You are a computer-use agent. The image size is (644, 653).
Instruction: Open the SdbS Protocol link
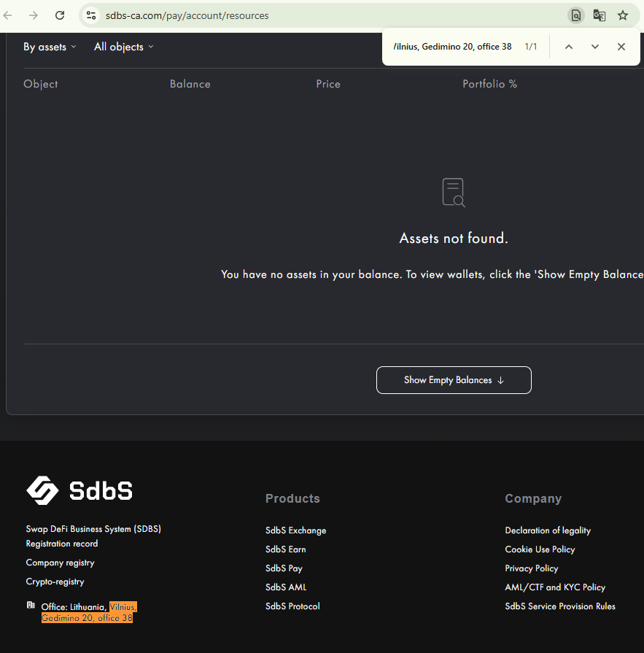(292, 606)
